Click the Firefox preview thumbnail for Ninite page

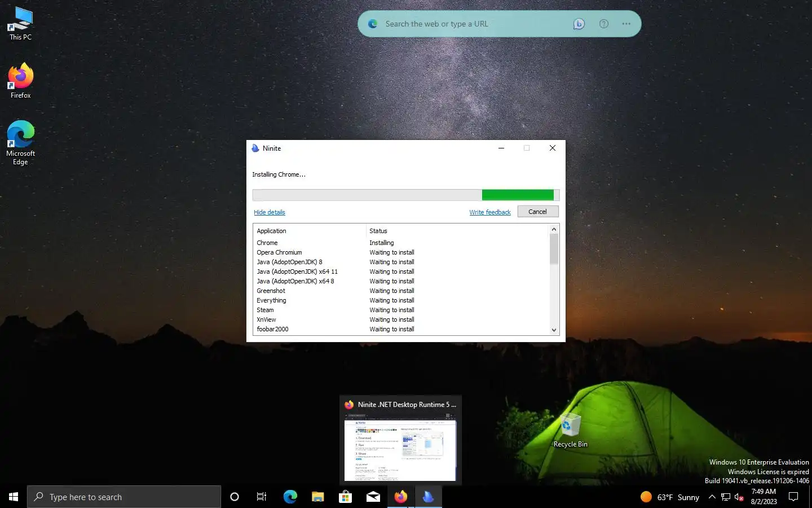click(x=400, y=446)
